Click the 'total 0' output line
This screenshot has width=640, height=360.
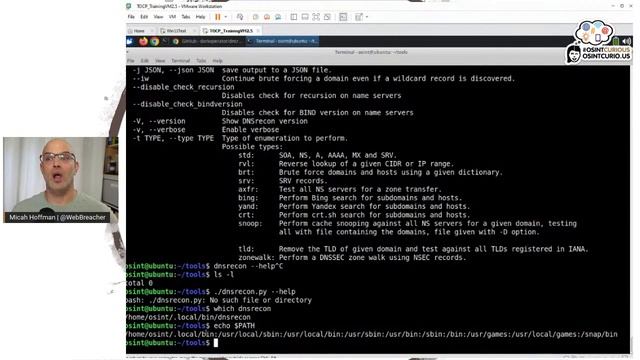click(140, 283)
